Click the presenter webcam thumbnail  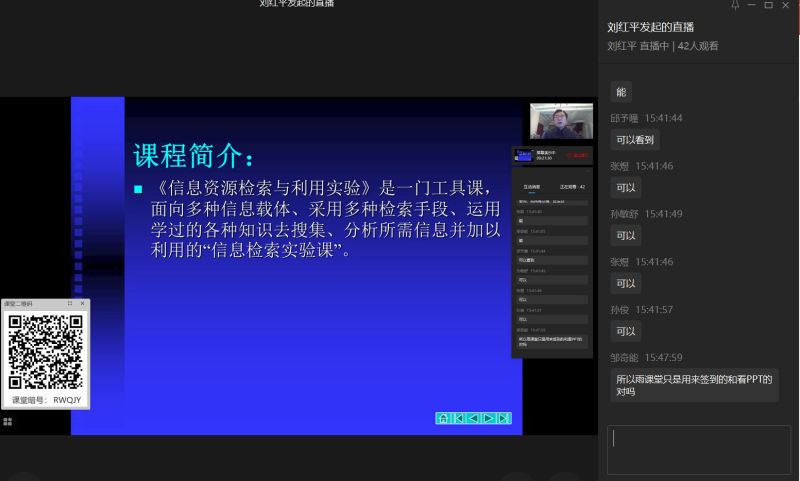560,122
